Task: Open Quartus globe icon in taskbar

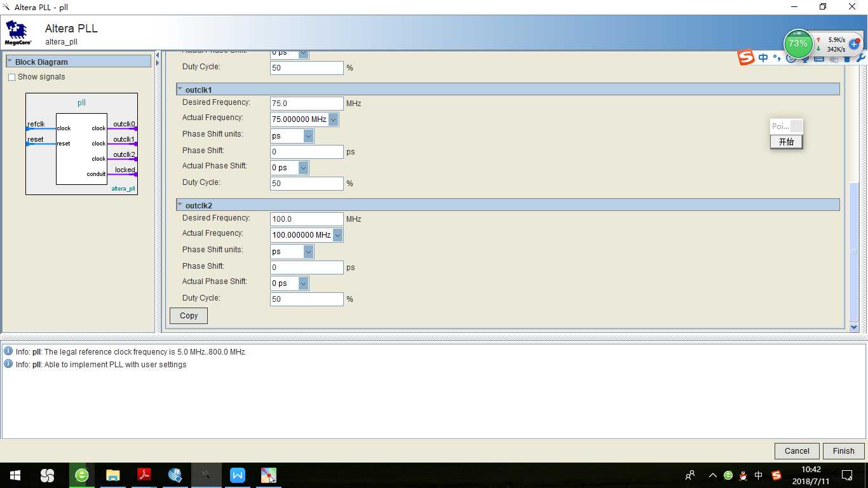Action: click(x=175, y=475)
